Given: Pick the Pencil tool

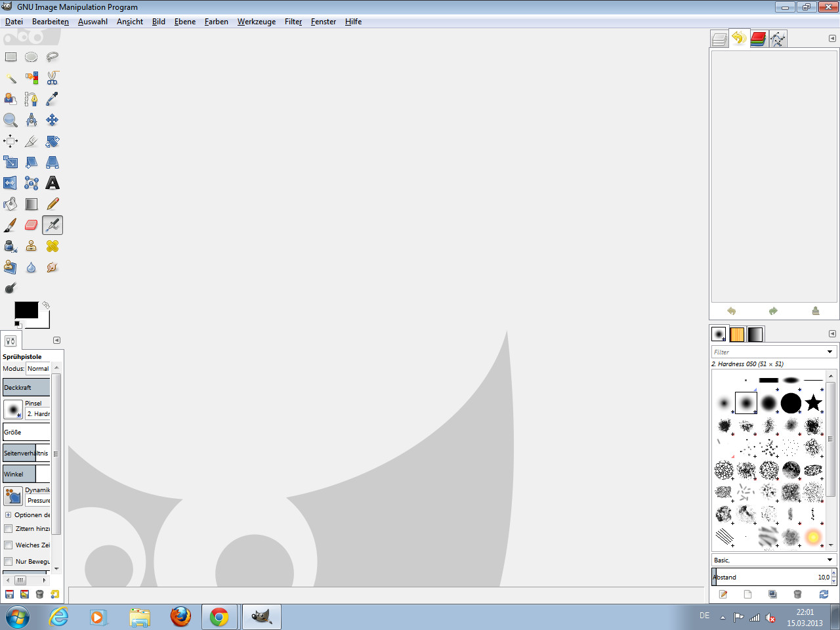Looking at the screenshot, I should click(52, 204).
